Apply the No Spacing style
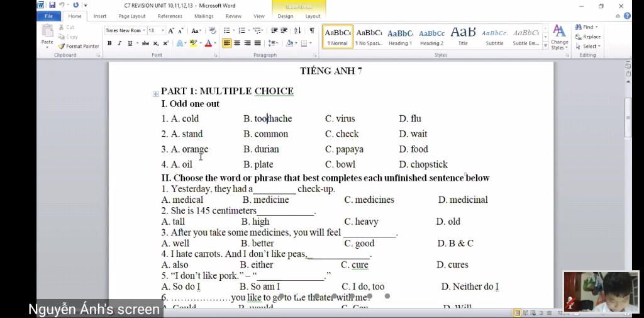This screenshot has height=318, width=644. click(x=369, y=37)
